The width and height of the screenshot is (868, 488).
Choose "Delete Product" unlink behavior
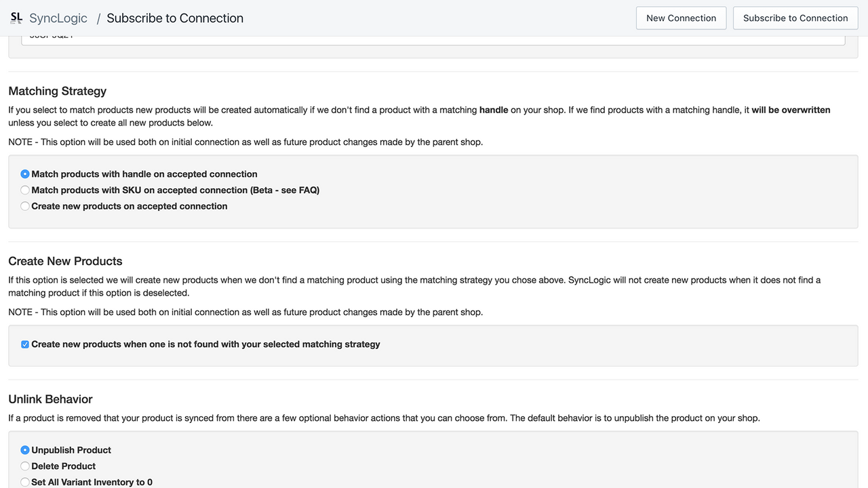coord(24,466)
